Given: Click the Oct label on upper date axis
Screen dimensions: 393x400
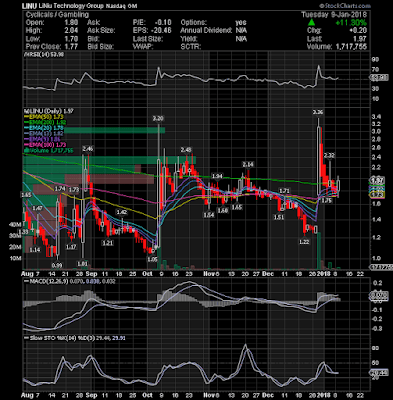Looking at the screenshot, I should tap(147, 274).
